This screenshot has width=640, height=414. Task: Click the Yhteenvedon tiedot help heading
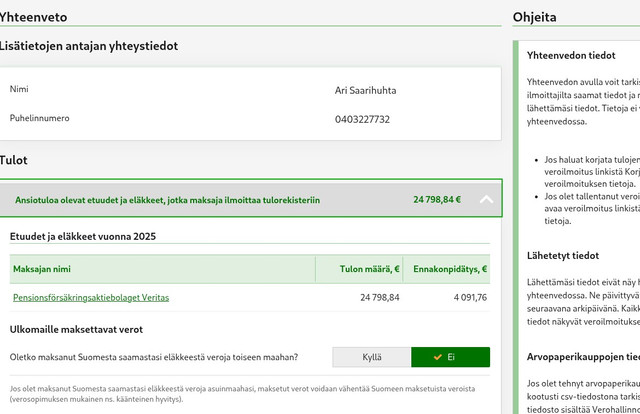tap(571, 56)
